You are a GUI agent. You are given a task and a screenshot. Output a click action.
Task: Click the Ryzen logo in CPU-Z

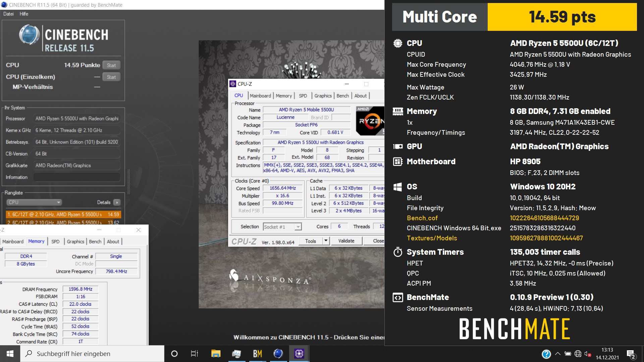click(370, 121)
